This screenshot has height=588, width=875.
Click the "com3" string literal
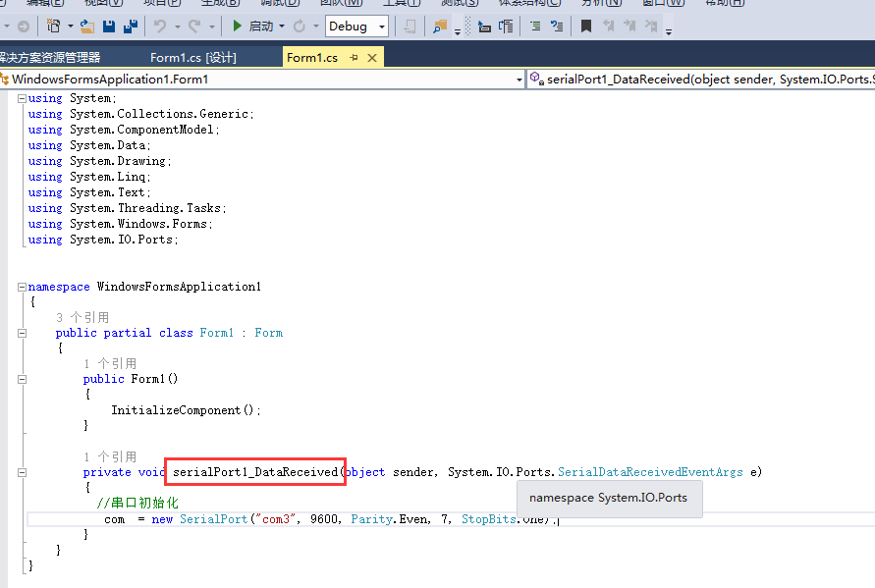[276, 519]
